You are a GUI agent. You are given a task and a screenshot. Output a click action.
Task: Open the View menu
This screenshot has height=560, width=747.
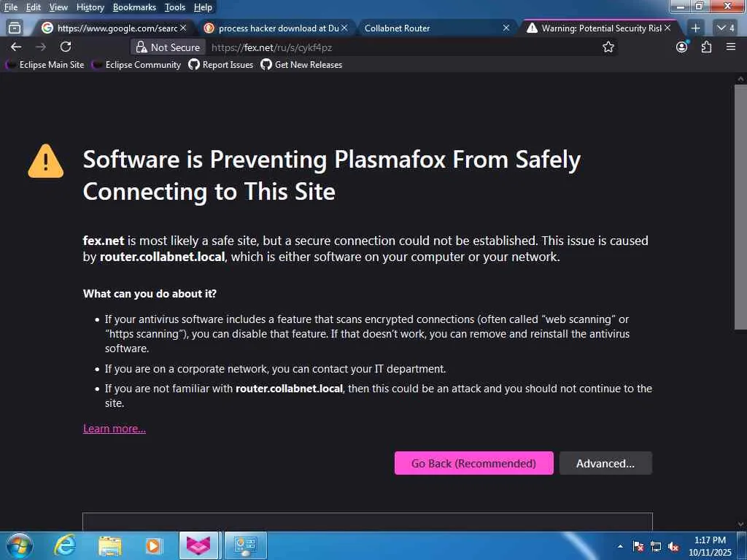point(58,7)
